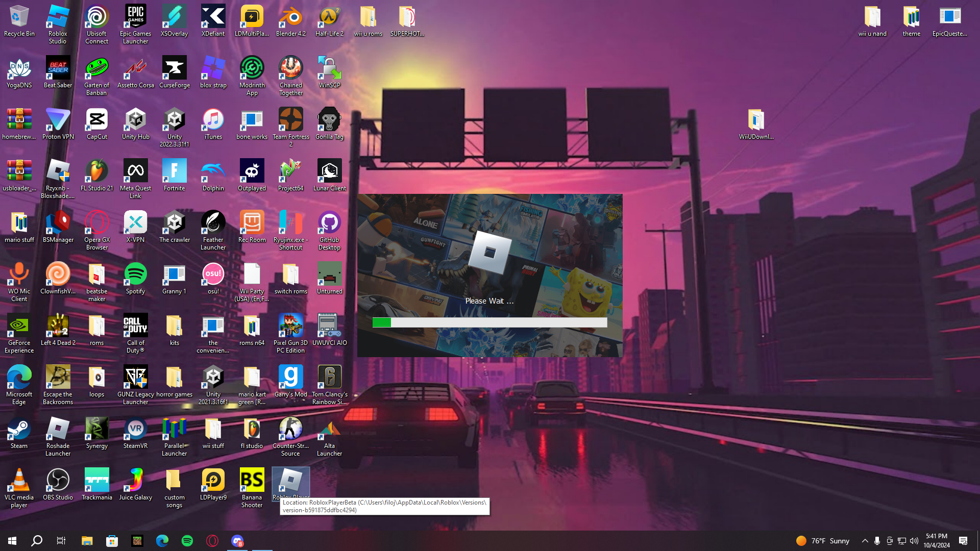Open the LDPlayer9 desktop shortcut
Screen dimensions: 980x551
pyautogui.click(x=213, y=485)
